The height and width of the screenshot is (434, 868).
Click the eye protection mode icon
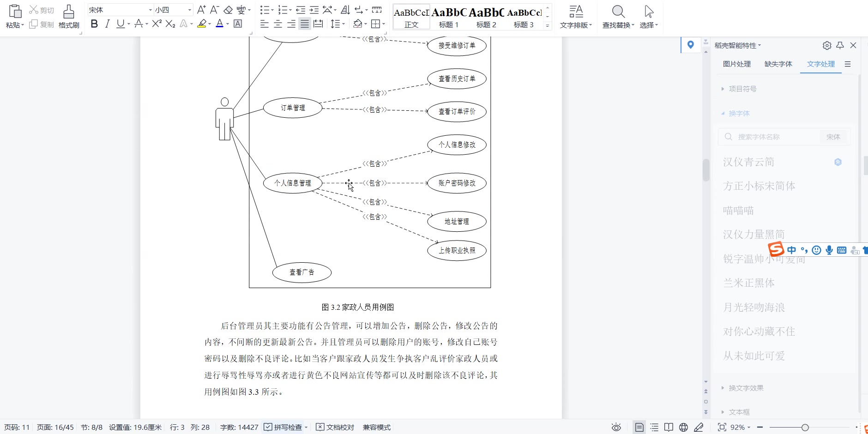(x=616, y=428)
